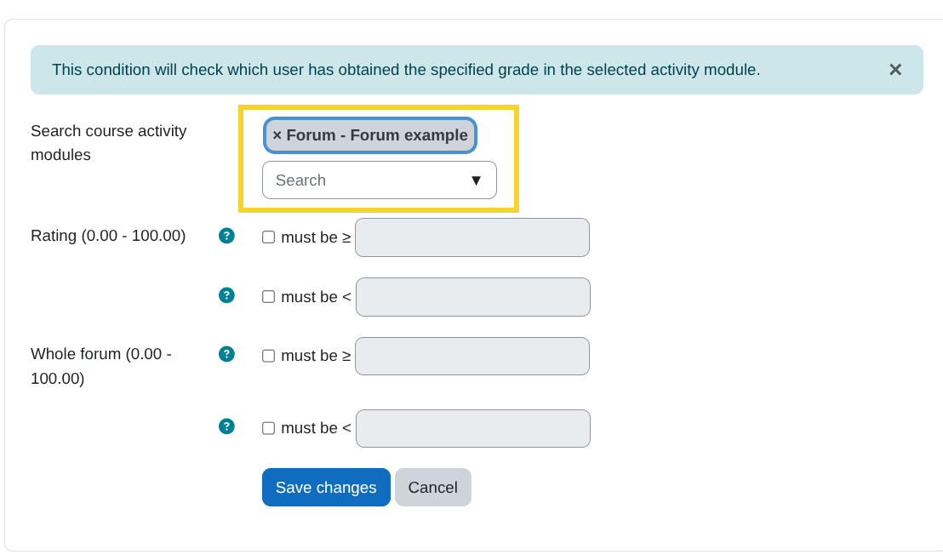Click inside the Search text field

point(357,180)
